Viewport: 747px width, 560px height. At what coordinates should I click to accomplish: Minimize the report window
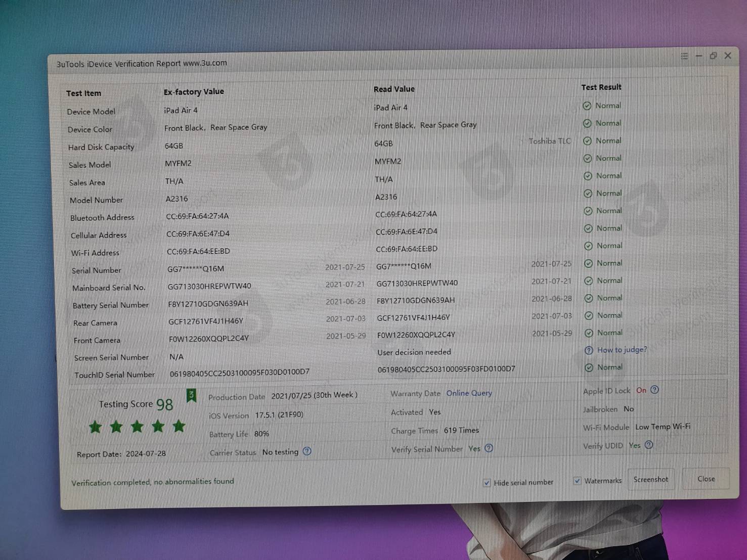699,56
